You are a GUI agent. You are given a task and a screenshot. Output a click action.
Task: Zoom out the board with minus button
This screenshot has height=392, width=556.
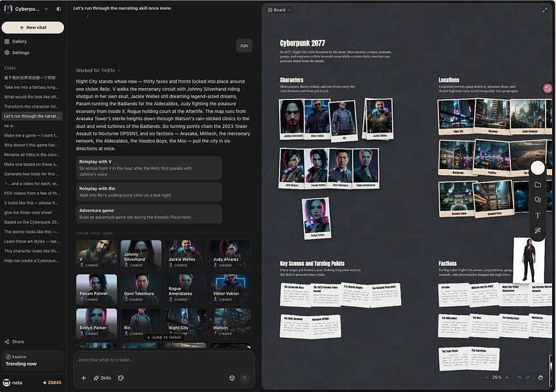[x=487, y=378]
